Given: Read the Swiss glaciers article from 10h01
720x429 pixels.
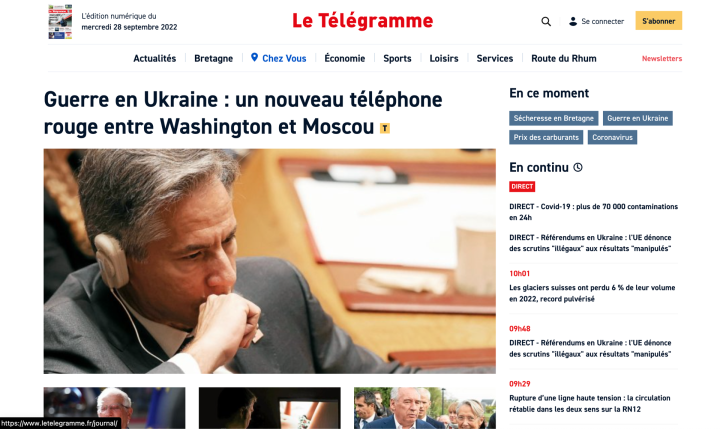Looking at the screenshot, I should click(x=592, y=293).
